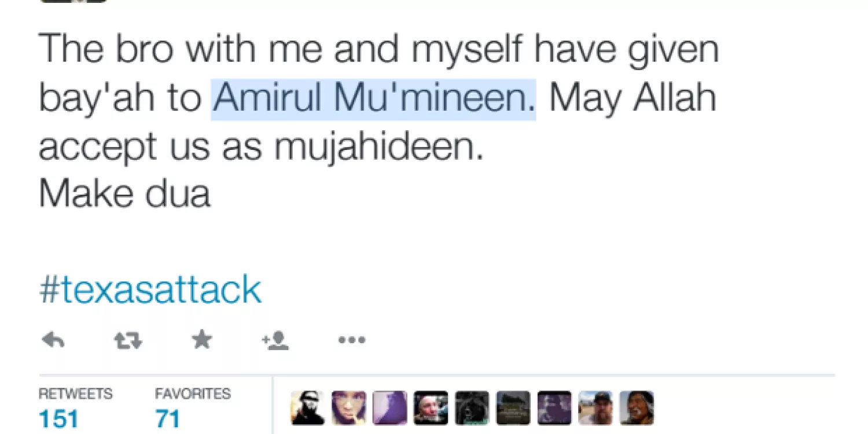Click the highlighted "Amirul Mu'mineen" text
This screenshot has width=868, height=434.
[373, 99]
